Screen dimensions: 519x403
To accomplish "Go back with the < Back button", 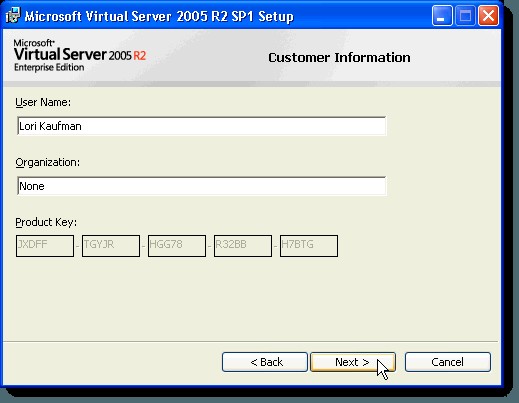I will click(x=265, y=362).
